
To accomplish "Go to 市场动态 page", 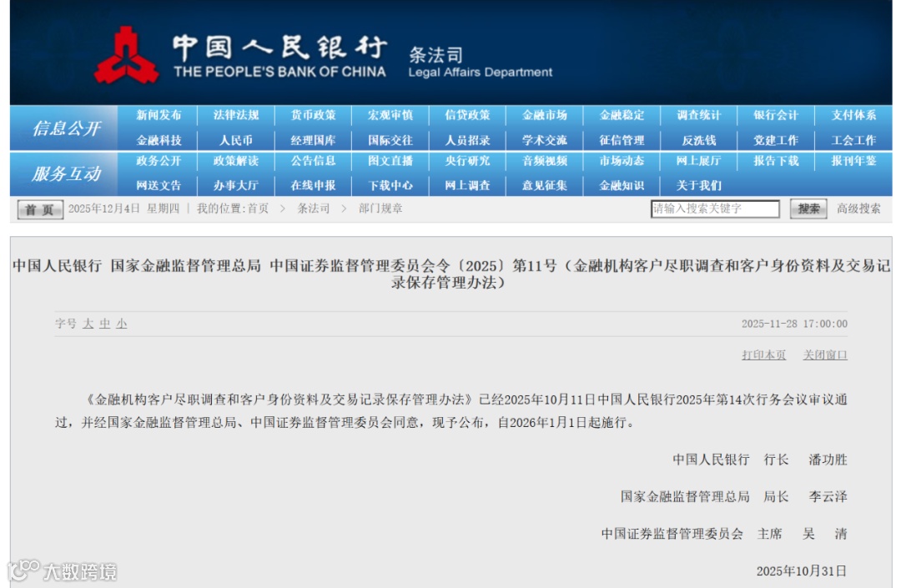I will (622, 161).
